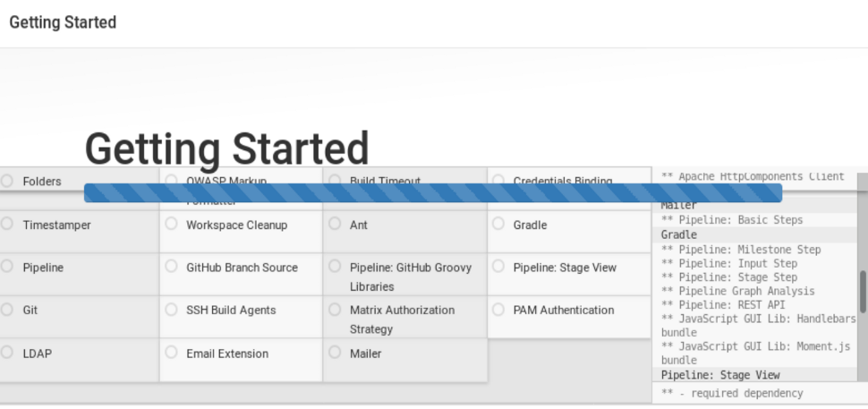Screen dimensions: 868x409
Task: Click the status circle beside the Pipeline plugin
Action: [x=6, y=266]
